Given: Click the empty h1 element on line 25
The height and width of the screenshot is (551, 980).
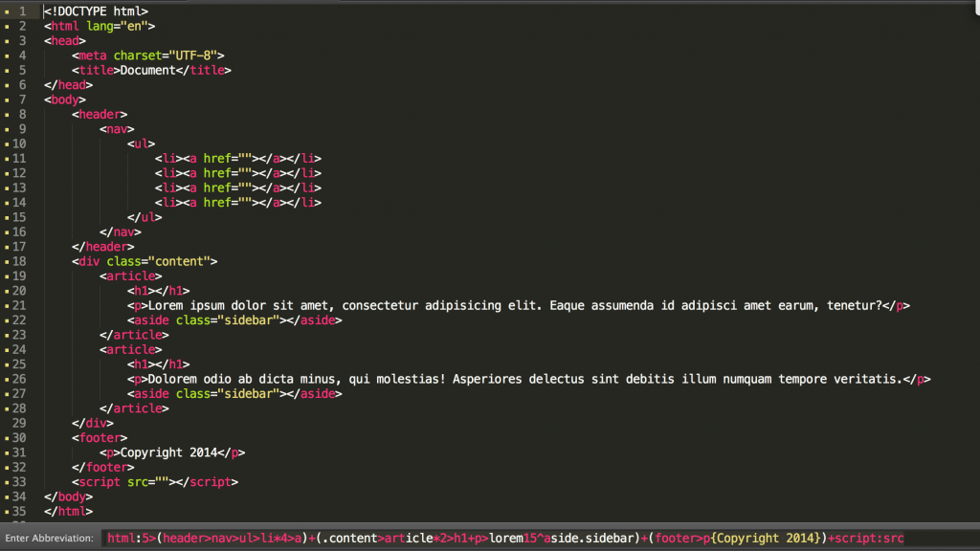Looking at the screenshot, I should 158,364.
